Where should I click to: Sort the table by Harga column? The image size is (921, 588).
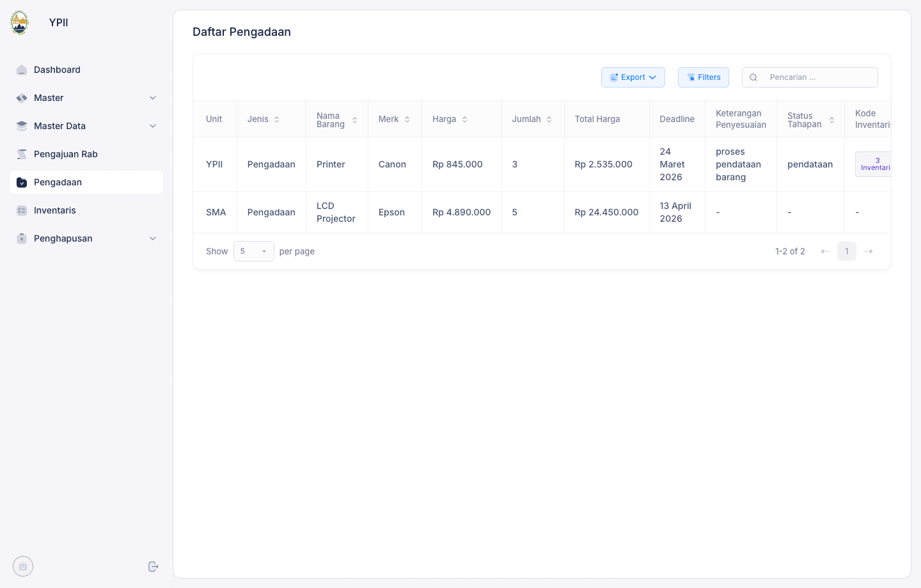click(x=464, y=120)
